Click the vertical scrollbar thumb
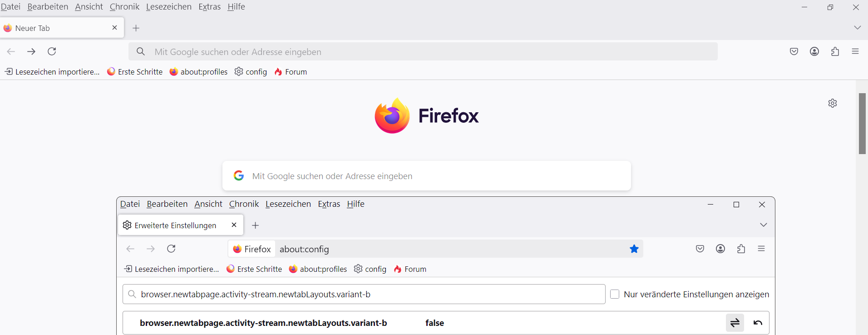Image resolution: width=868 pixels, height=335 pixels. click(x=862, y=124)
